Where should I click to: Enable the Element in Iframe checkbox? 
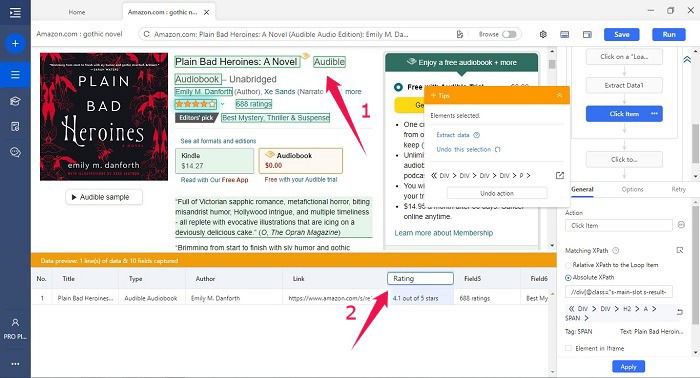[x=568, y=348]
